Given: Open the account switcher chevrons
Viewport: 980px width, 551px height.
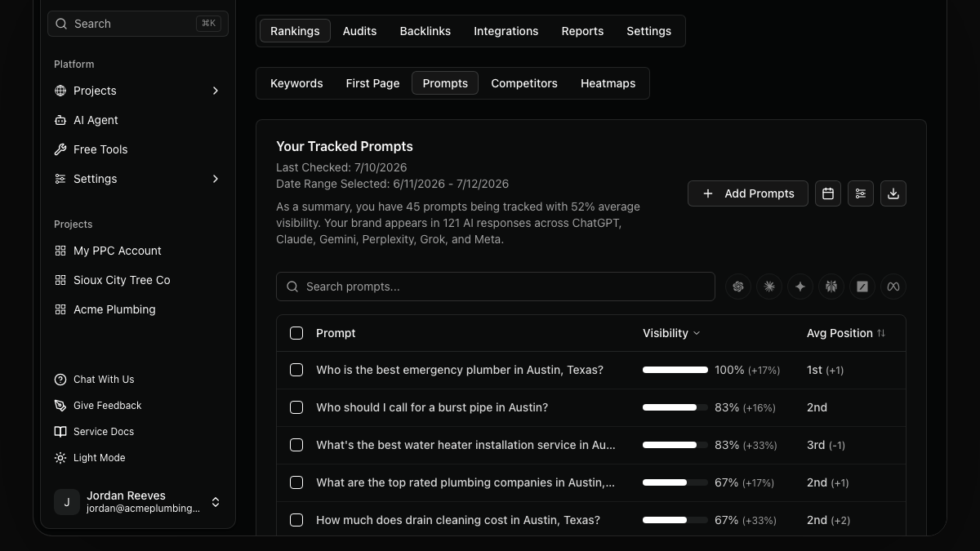Looking at the screenshot, I should tap(216, 502).
